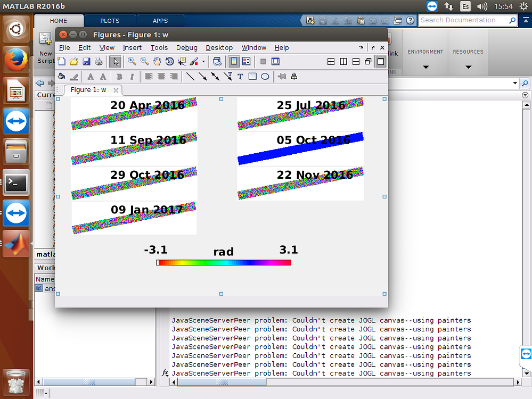Choose the Top/Bottom Tile layout icon

[356, 61]
